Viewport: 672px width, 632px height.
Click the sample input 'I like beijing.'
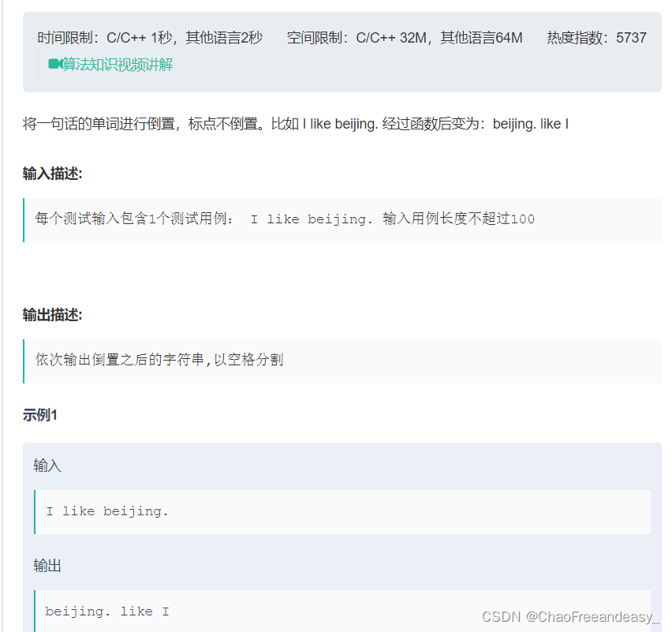[x=106, y=511]
